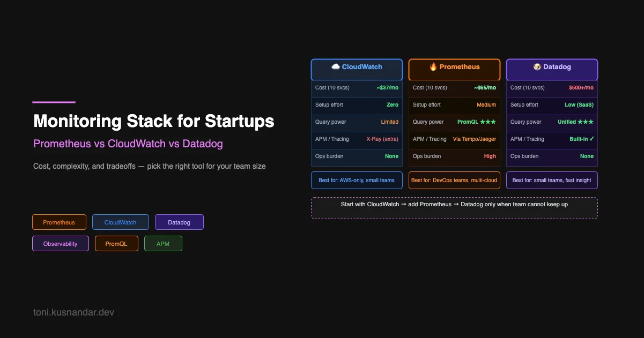Click the cost, complexity, and tradeoffs description

point(150,166)
